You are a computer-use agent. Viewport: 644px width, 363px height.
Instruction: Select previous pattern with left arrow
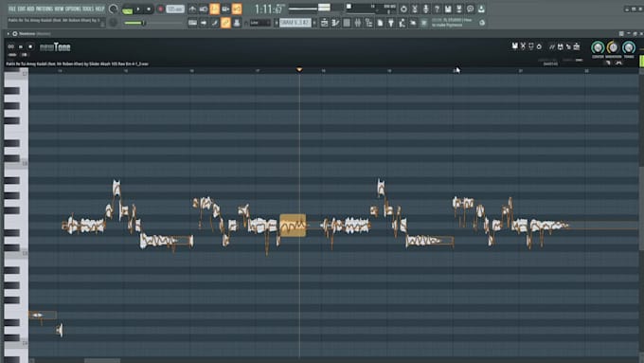coord(277,23)
